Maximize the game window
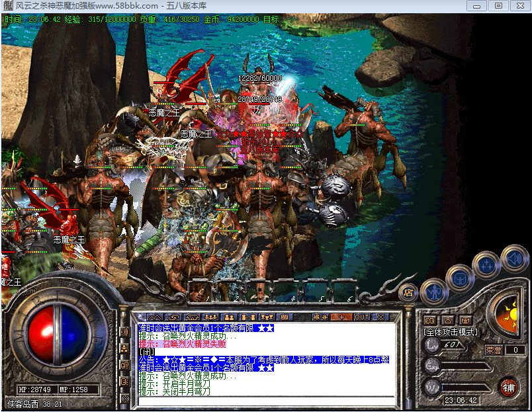This screenshot has width=532, height=412. coord(498,6)
